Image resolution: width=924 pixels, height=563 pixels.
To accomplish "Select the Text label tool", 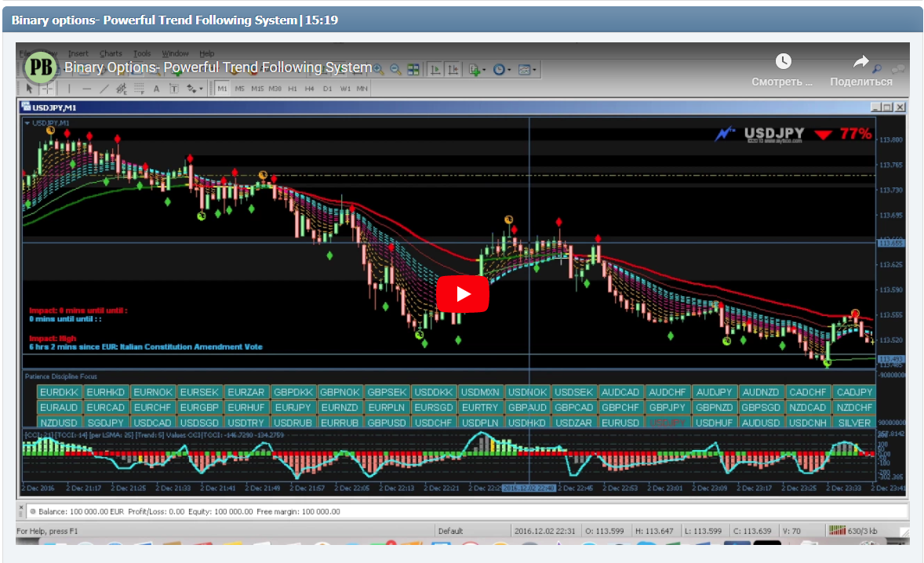I will (x=174, y=89).
